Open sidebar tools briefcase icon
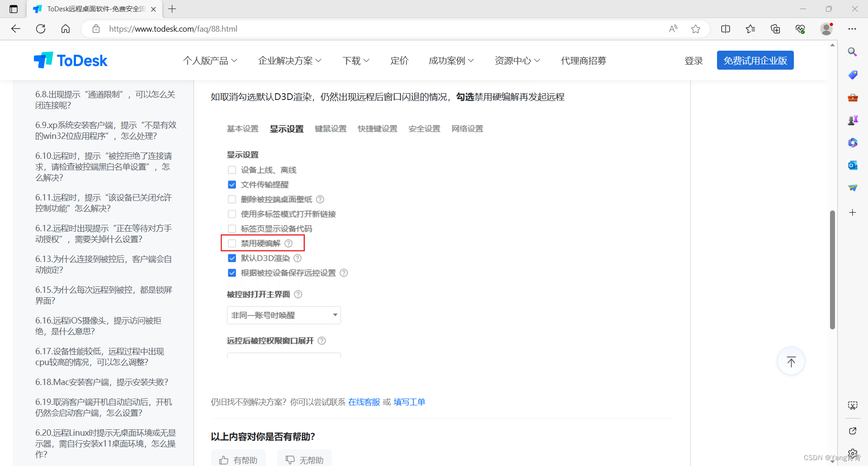 tap(853, 97)
